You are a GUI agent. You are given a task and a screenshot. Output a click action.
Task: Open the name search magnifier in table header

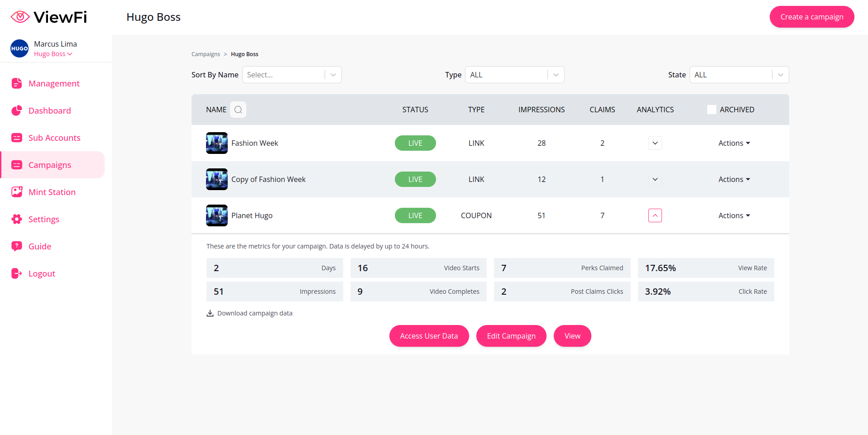pyautogui.click(x=238, y=109)
